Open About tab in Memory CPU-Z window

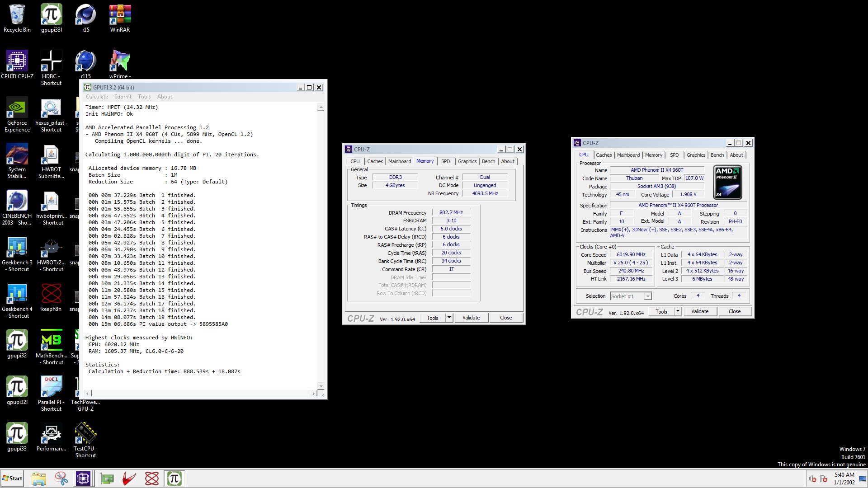tap(507, 161)
